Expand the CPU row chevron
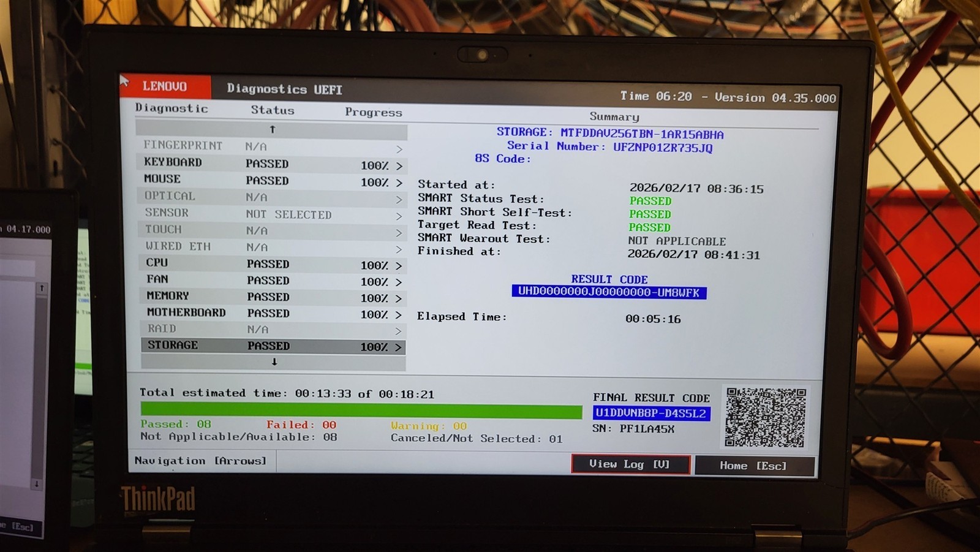980x552 pixels. [399, 266]
